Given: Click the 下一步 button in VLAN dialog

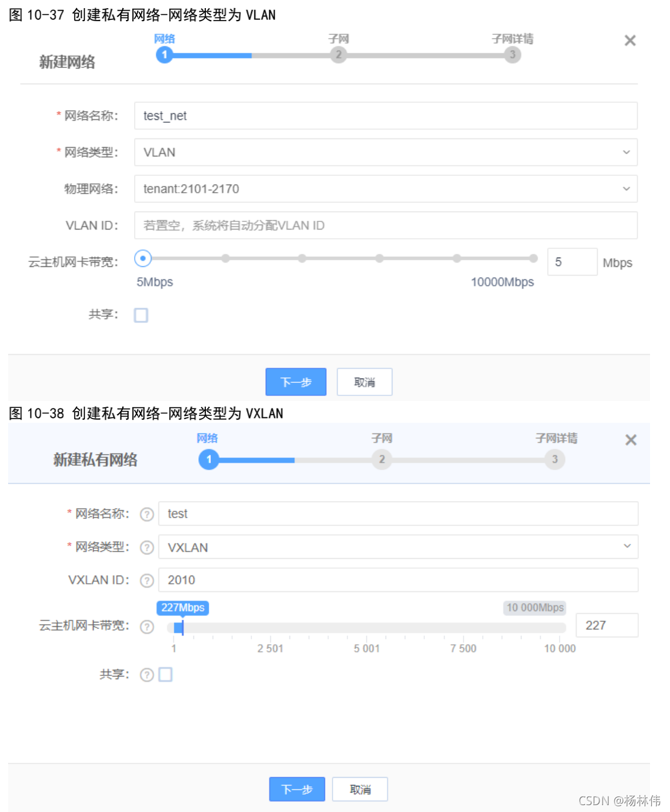Looking at the screenshot, I should tap(296, 382).
